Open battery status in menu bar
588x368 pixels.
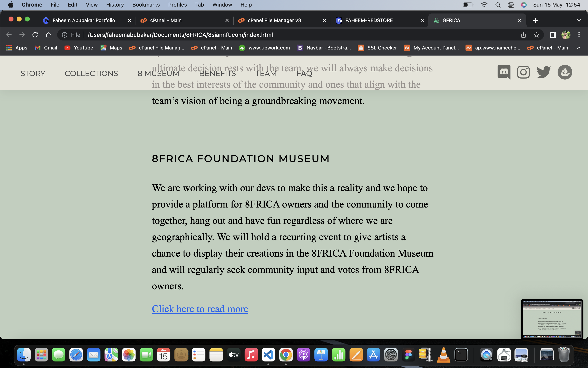click(468, 5)
